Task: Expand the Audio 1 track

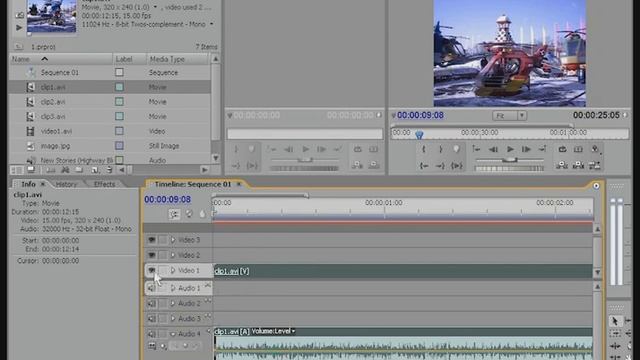Action: click(173, 288)
